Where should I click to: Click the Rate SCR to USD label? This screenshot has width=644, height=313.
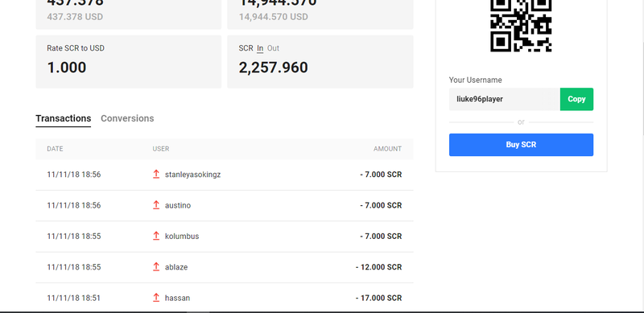76,48
